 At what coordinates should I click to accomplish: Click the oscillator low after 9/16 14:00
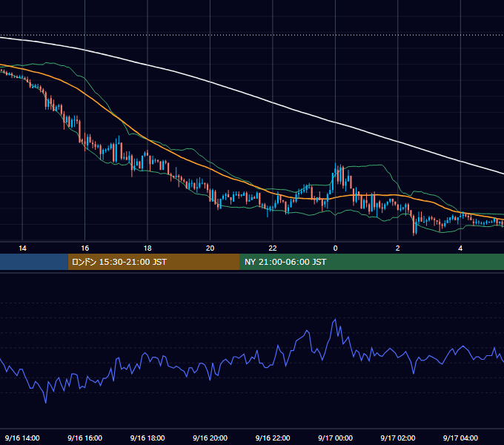tap(46, 402)
